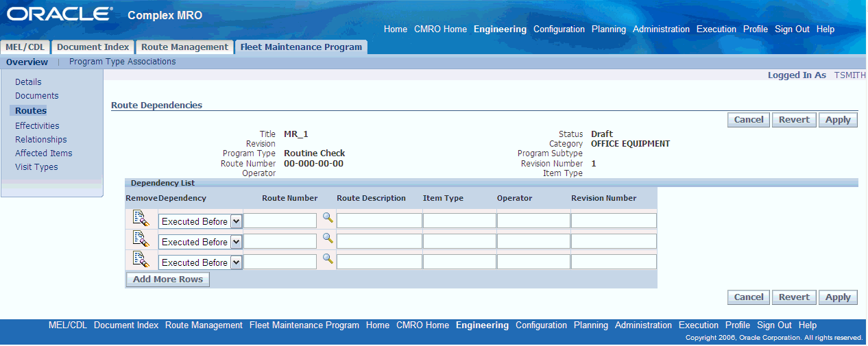Click footer Document Index link
The height and width of the screenshot is (346, 868).
[x=126, y=325]
